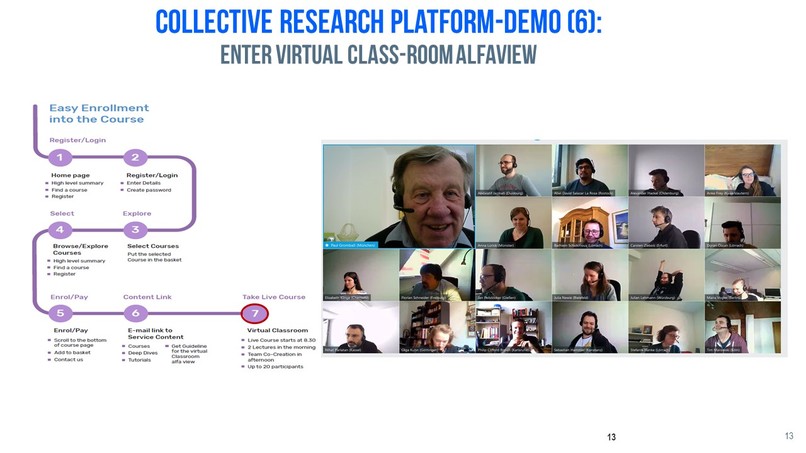Image resolution: width=806 pixels, height=453 pixels.
Task: Click '2 Lectures in the morning' bullet
Action: [282, 348]
